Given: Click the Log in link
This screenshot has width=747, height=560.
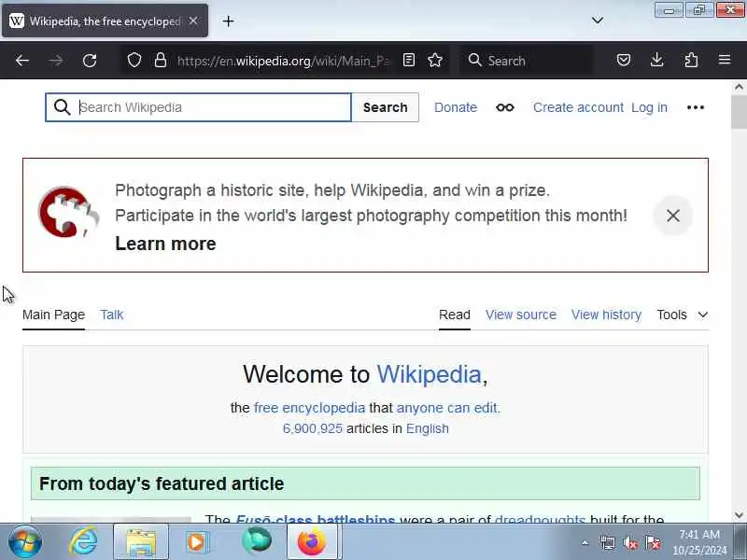Looking at the screenshot, I should pos(649,107).
